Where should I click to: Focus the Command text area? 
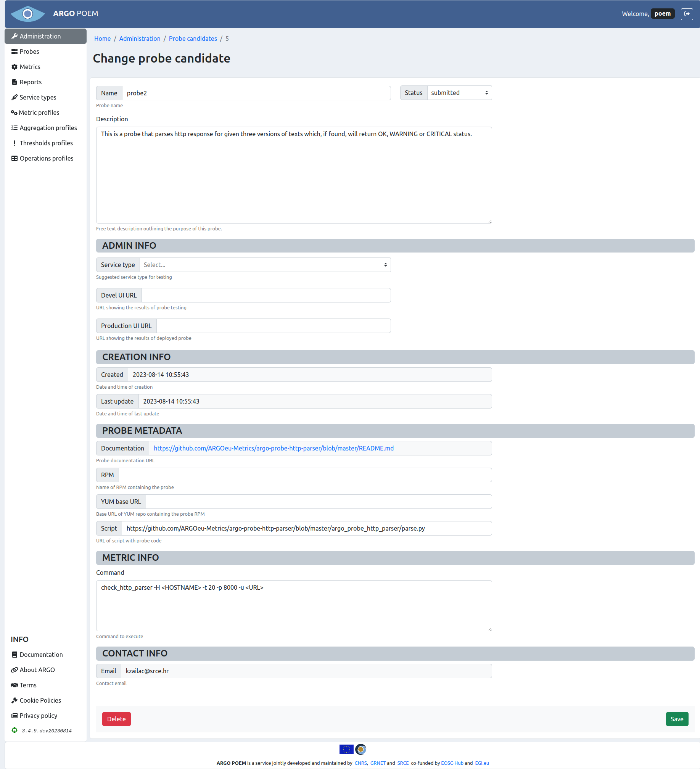tap(294, 605)
